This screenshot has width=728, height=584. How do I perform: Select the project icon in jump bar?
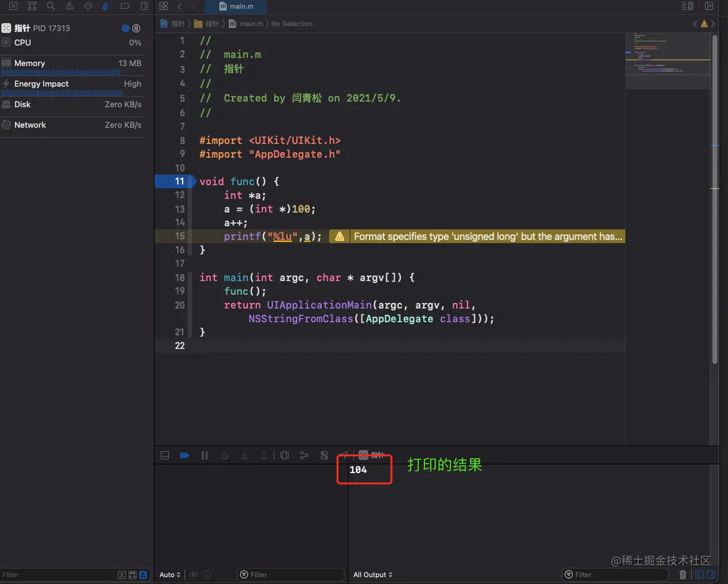[x=164, y=24]
